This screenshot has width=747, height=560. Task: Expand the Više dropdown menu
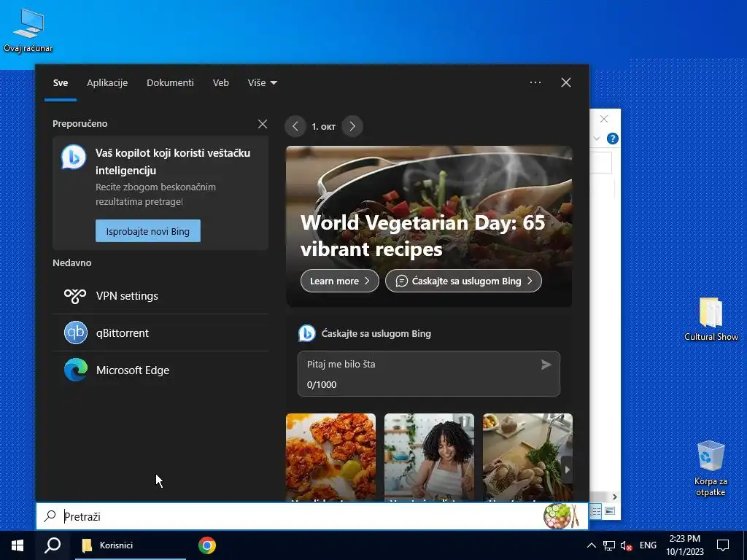[262, 83]
